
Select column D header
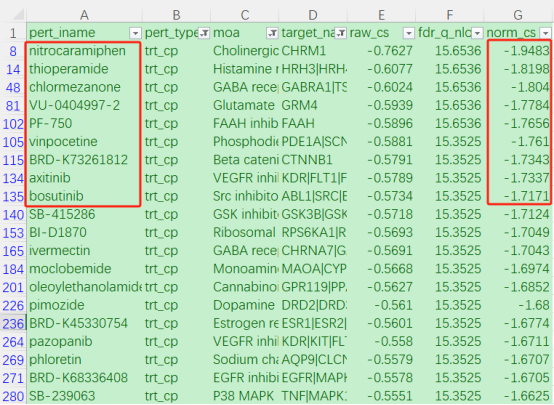pyautogui.click(x=313, y=15)
